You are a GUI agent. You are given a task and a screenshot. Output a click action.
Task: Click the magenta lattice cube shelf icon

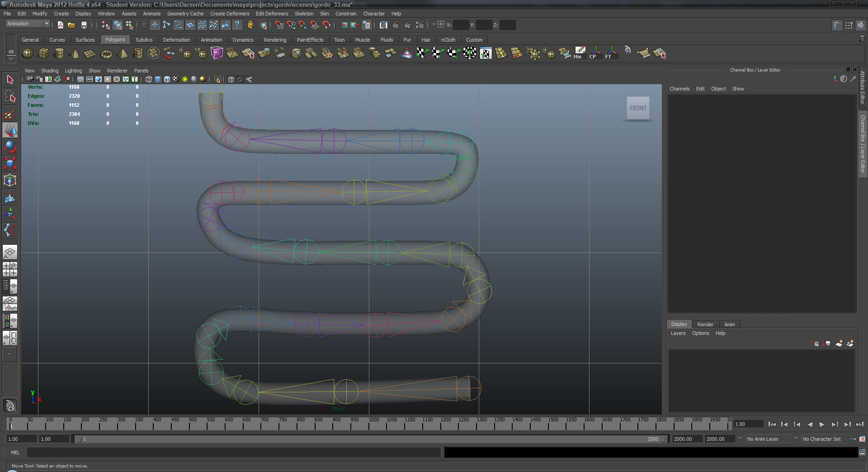coord(217,53)
